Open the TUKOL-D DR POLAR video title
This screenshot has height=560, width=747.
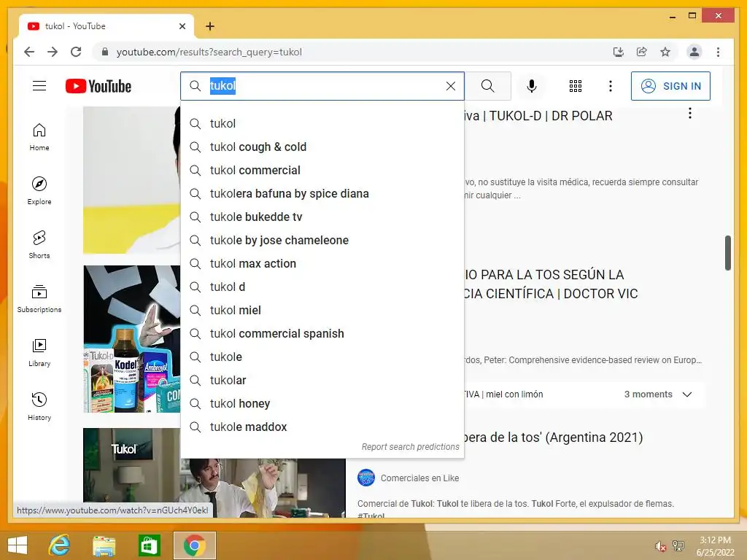538,116
